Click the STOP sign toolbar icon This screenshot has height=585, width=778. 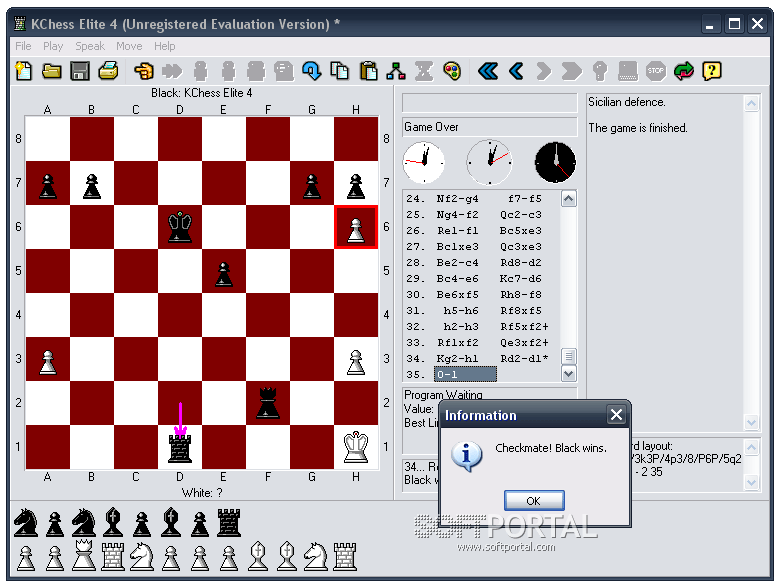coord(655,71)
